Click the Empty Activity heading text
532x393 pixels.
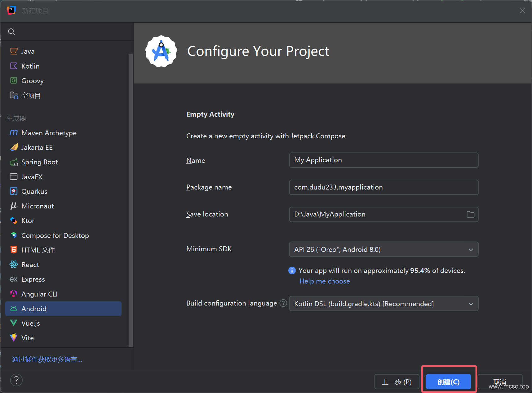point(210,114)
